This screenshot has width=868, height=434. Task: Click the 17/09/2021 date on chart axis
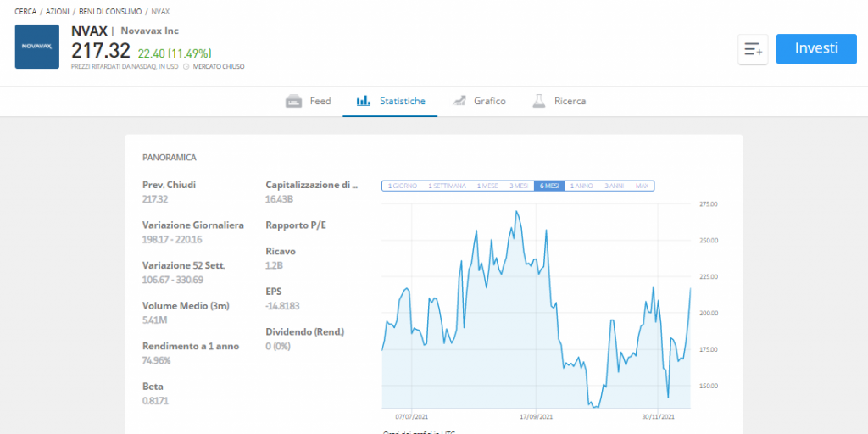click(x=537, y=415)
